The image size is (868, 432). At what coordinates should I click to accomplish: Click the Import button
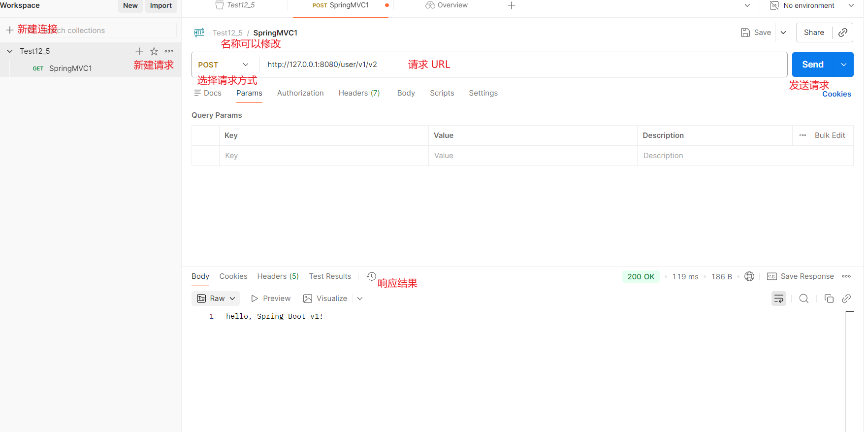point(161,5)
